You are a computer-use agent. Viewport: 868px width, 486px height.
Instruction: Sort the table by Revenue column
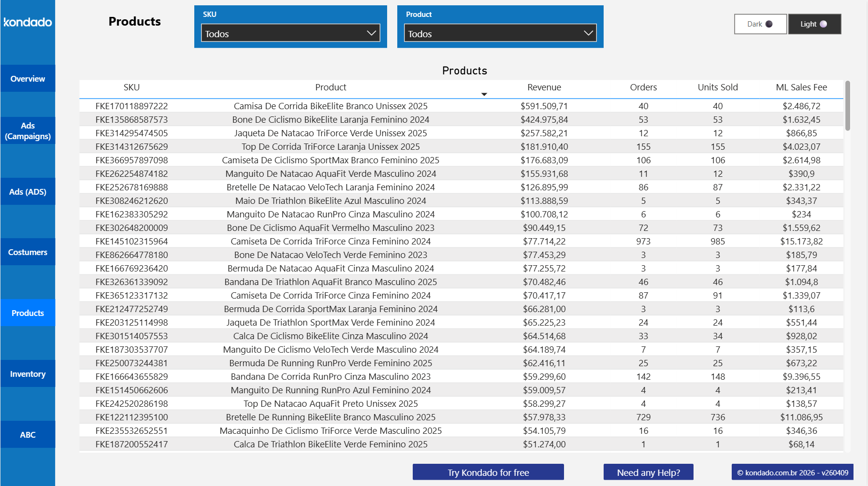tap(544, 87)
